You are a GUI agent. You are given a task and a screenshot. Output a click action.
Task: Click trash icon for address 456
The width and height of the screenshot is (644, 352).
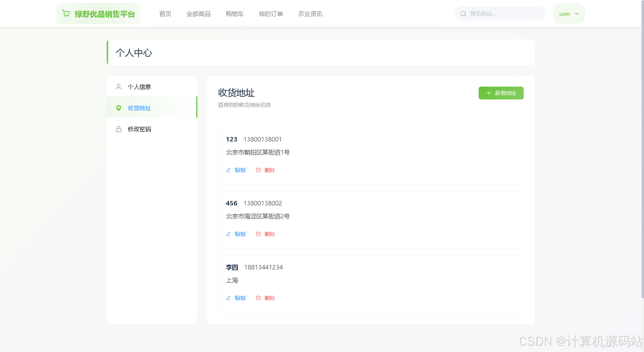pyautogui.click(x=258, y=234)
